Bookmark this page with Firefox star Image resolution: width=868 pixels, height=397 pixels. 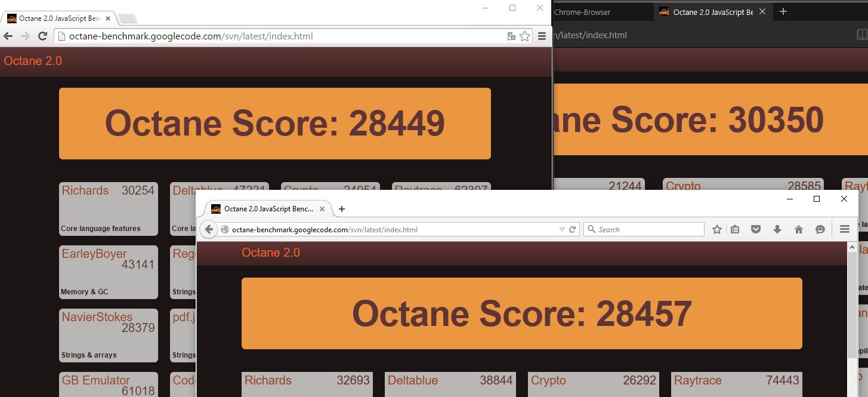(x=717, y=229)
